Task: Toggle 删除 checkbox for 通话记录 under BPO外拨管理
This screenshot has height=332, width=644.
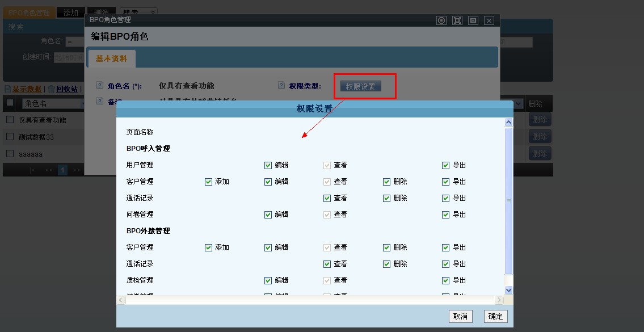Action: point(386,264)
